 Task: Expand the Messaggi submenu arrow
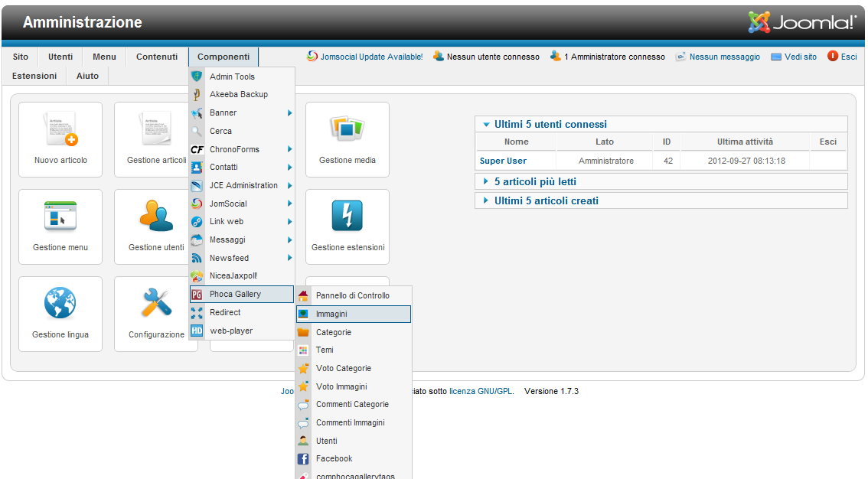click(289, 240)
